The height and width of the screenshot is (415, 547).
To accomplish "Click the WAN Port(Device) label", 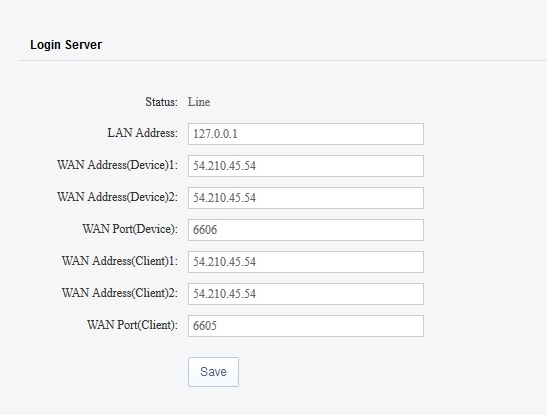I will point(130,229).
